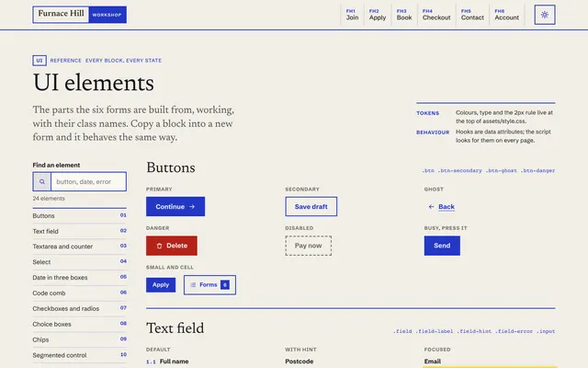Viewport: 588px width, 368px height.
Task: Jump to Date in three boxes
Action: [x=80, y=278]
